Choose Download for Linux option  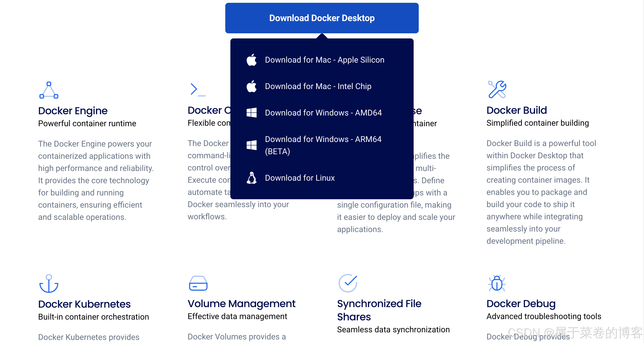pyautogui.click(x=300, y=178)
